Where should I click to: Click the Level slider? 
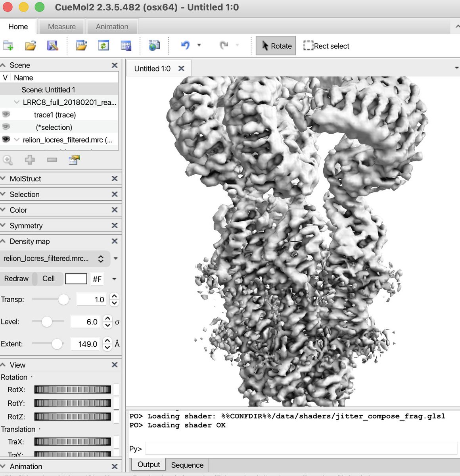click(48, 322)
